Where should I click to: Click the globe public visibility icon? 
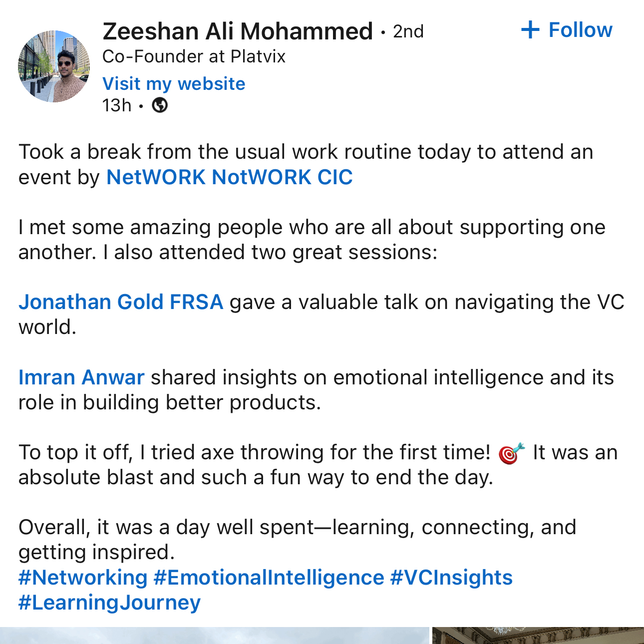pyautogui.click(x=160, y=105)
